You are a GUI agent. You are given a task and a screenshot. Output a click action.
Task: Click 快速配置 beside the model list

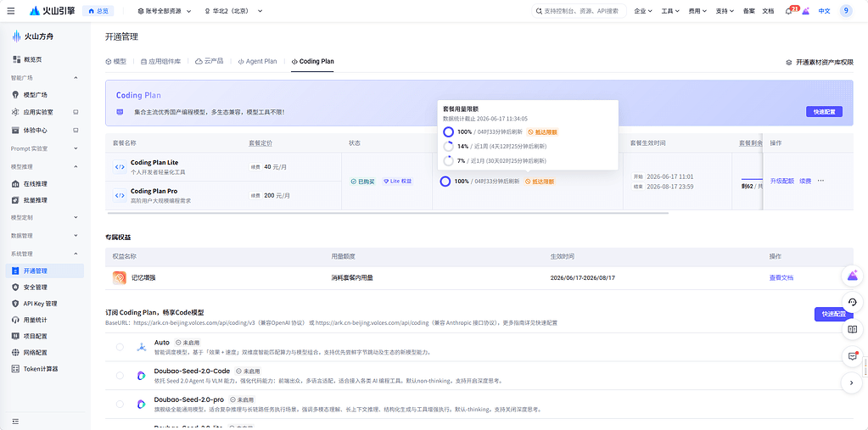click(834, 315)
